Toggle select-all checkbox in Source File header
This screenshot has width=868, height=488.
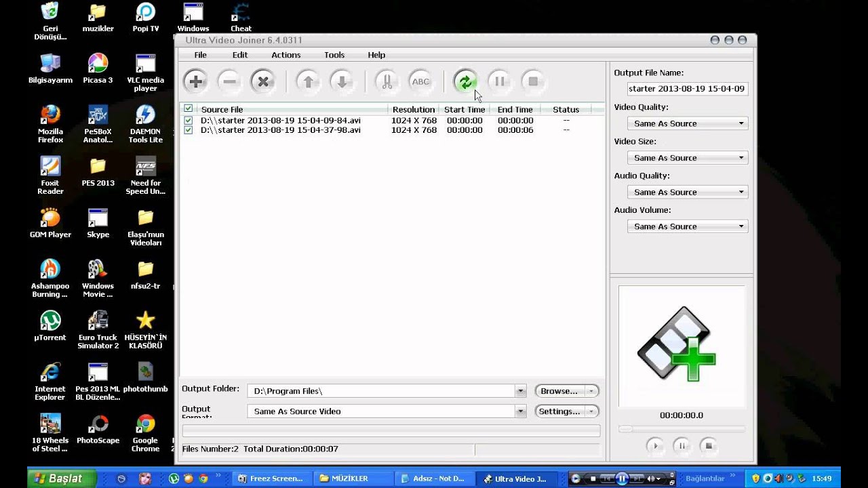(189, 109)
